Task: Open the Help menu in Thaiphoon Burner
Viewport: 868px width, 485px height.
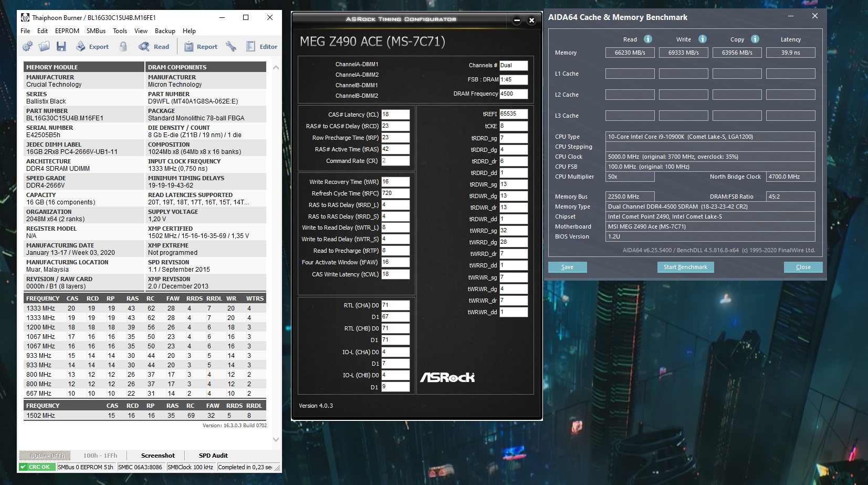Action: pos(189,31)
